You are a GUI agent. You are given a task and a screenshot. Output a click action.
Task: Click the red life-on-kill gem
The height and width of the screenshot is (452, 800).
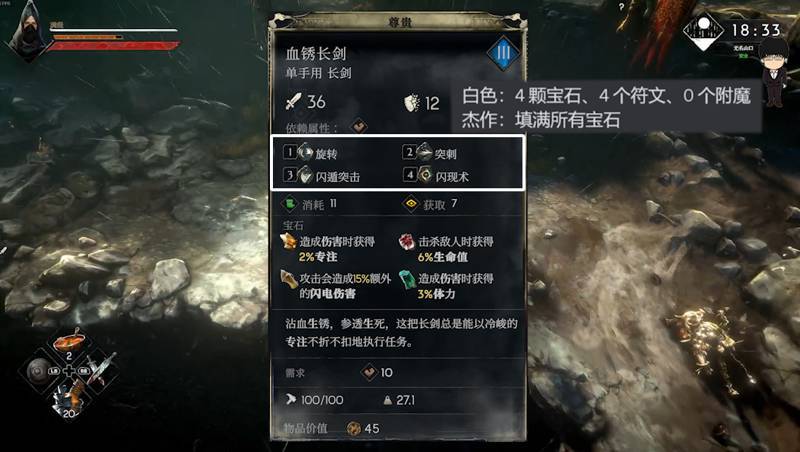tap(407, 241)
